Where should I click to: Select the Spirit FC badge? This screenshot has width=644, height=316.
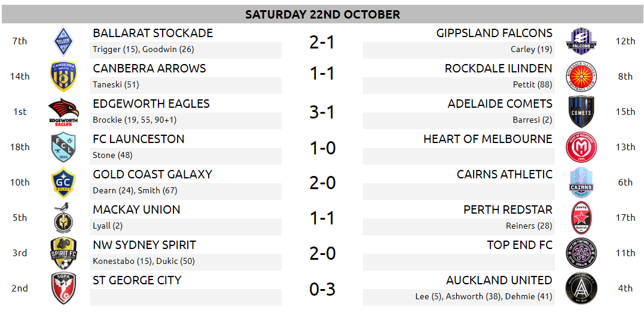click(63, 253)
